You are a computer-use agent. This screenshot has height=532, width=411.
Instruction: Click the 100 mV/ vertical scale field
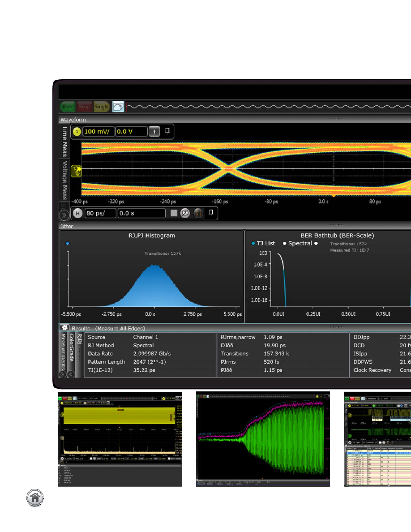pyautogui.click(x=98, y=132)
